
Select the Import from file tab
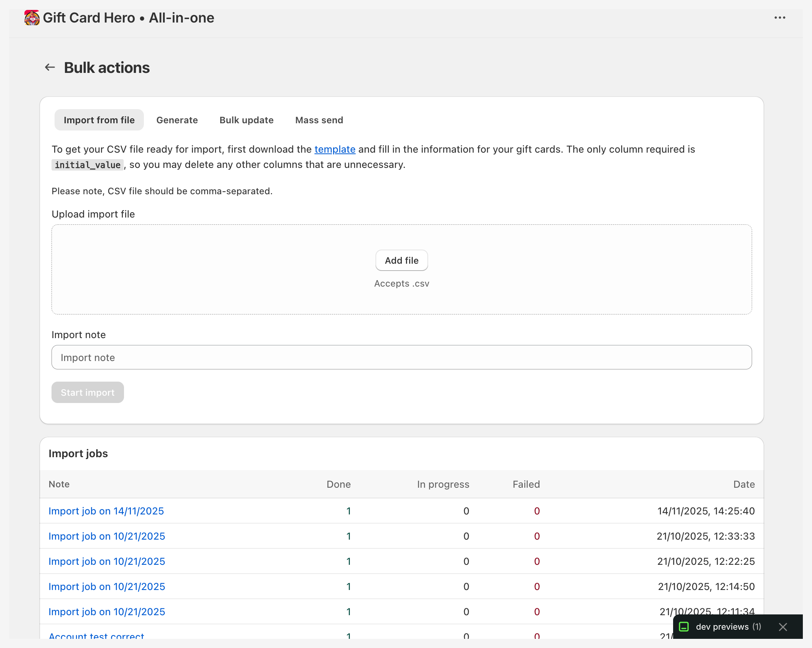[99, 120]
